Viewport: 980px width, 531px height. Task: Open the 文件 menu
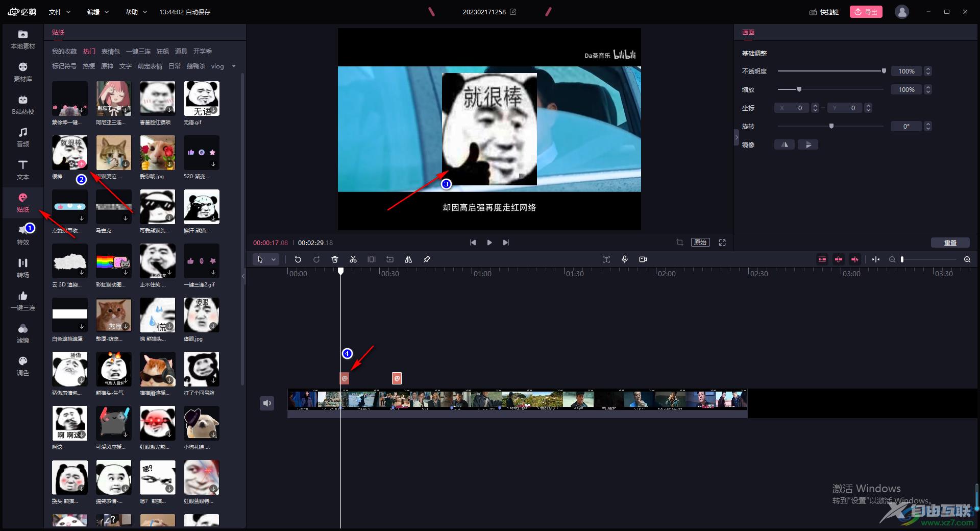click(59, 12)
